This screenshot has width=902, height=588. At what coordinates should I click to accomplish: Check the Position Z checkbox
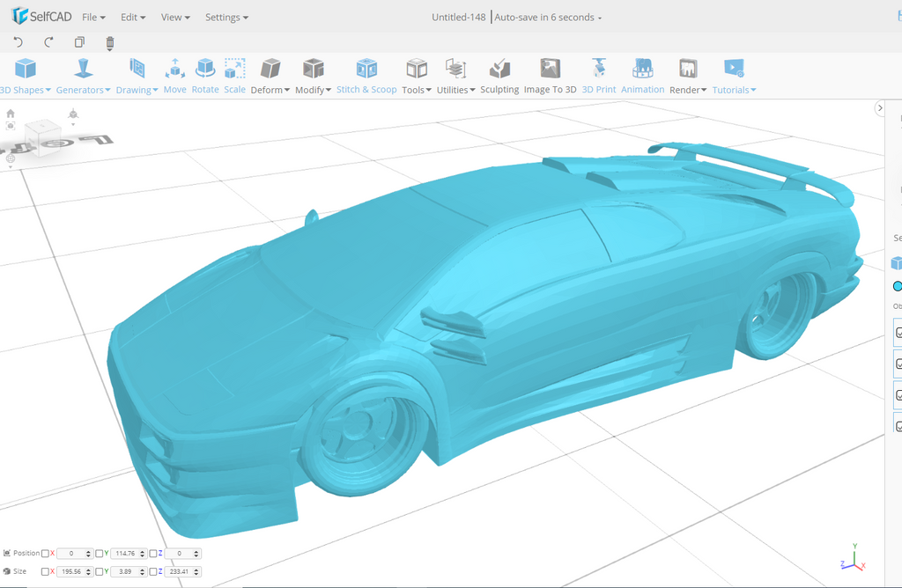point(153,554)
